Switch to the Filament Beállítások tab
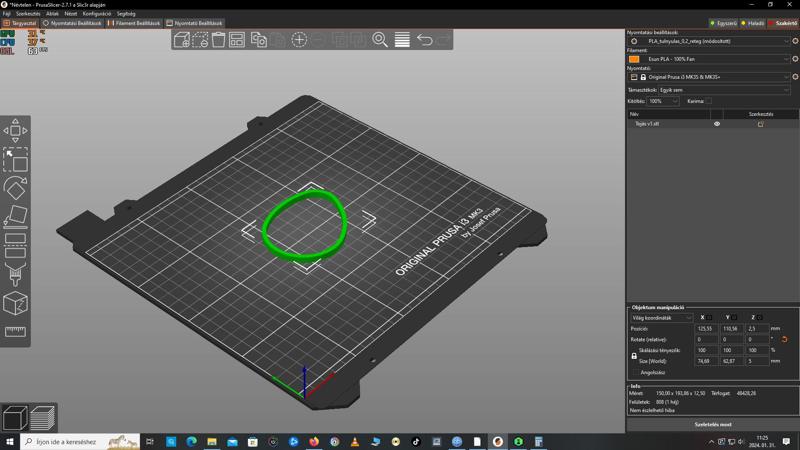The width and height of the screenshot is (800, 450). pos(134,23)
